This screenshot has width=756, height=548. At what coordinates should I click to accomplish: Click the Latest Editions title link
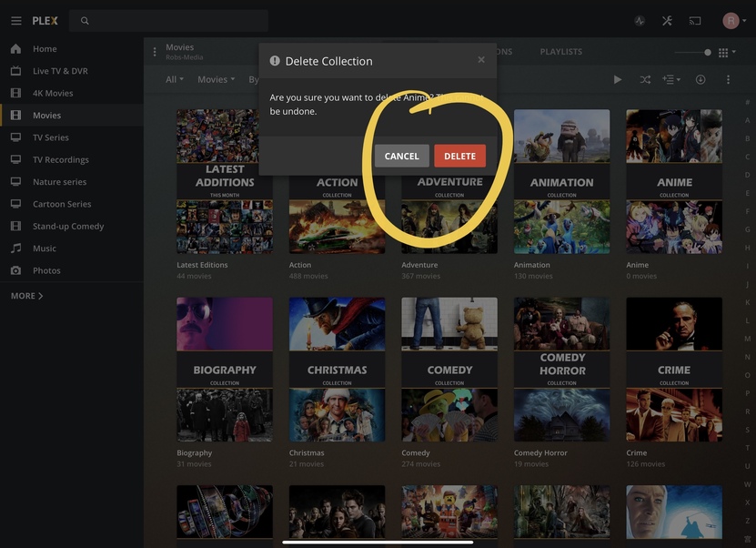202,265
